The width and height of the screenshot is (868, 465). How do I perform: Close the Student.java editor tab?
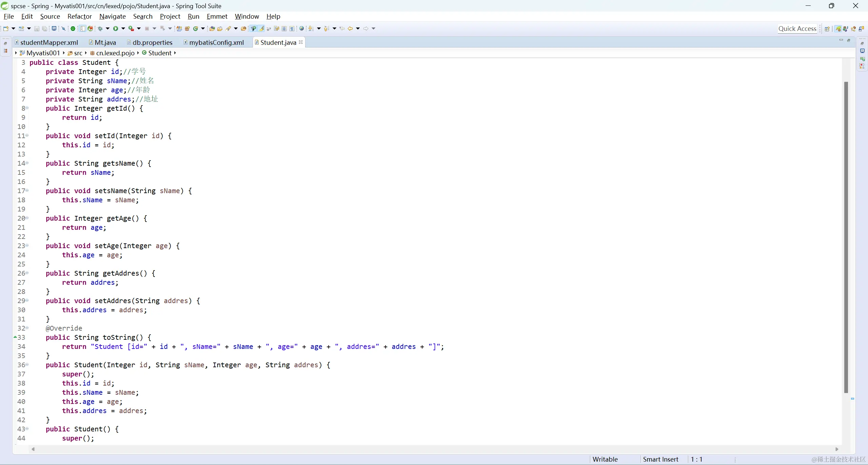[x=301, y=42]
